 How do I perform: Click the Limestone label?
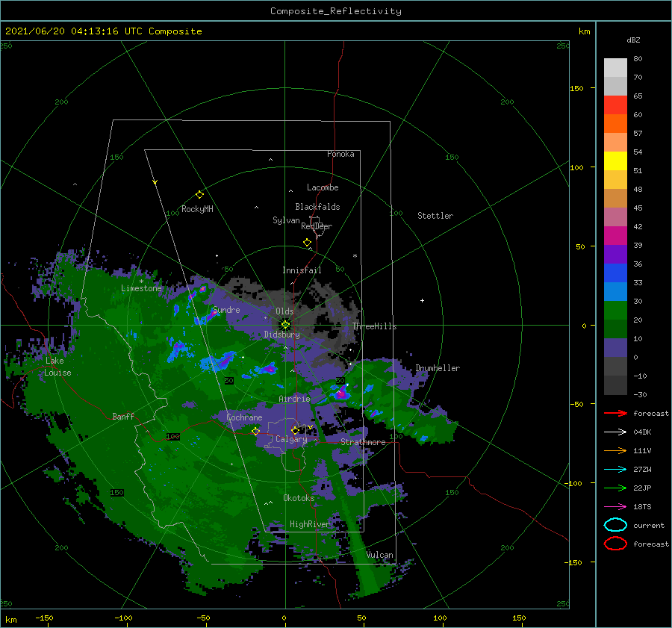coord(141,288)
